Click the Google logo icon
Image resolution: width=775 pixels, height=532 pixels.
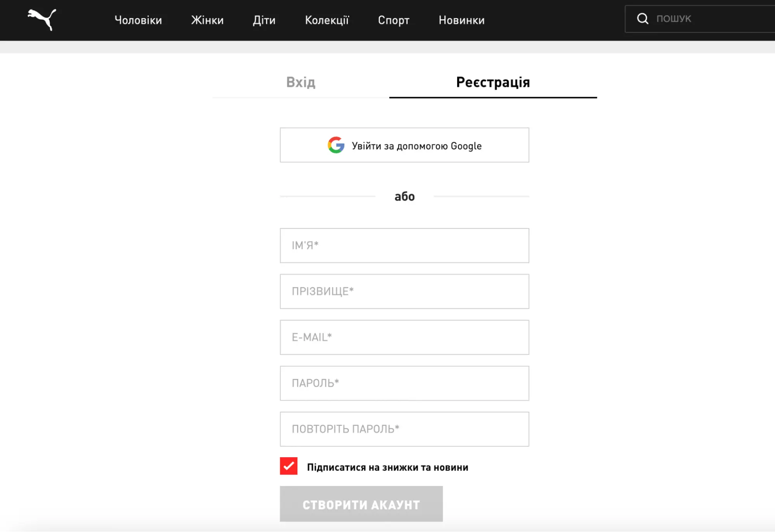[x=336, y=145]
